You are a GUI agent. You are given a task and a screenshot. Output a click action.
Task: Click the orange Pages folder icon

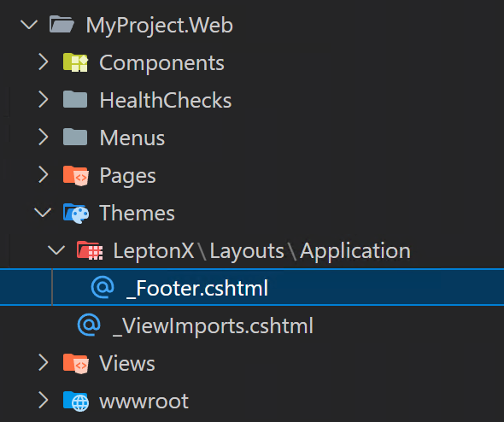coord(76,175)
